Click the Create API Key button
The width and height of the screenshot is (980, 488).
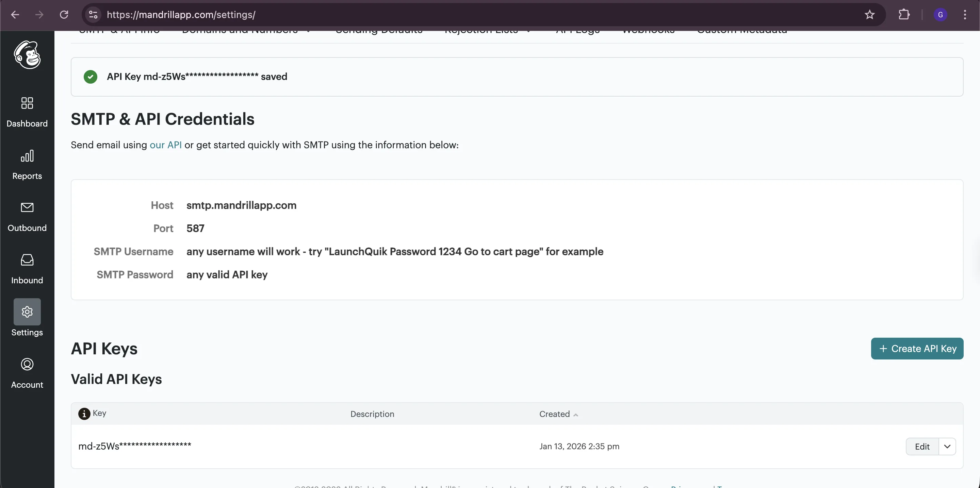[x=917, y=349]
